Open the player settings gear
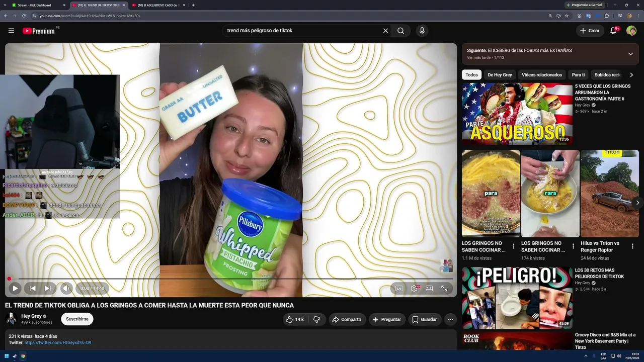Screen dimensions: 644x362 (x=414, y=288)
